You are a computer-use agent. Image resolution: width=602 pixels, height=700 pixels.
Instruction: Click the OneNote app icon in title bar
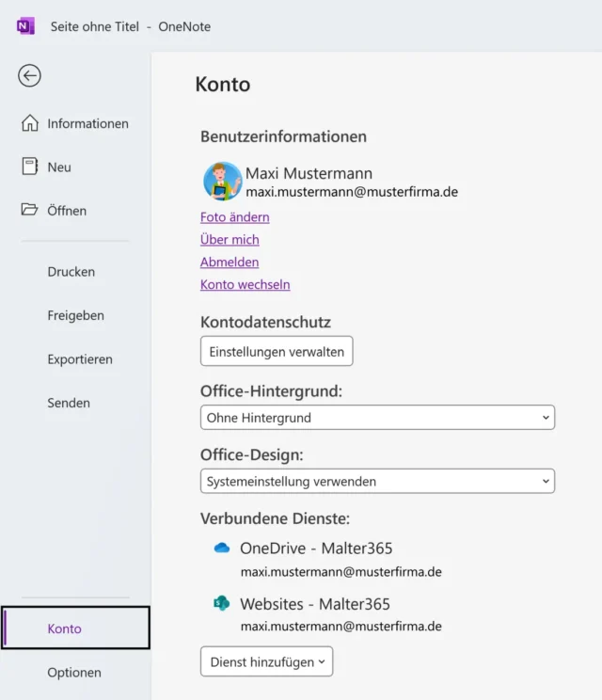[25, 26]
